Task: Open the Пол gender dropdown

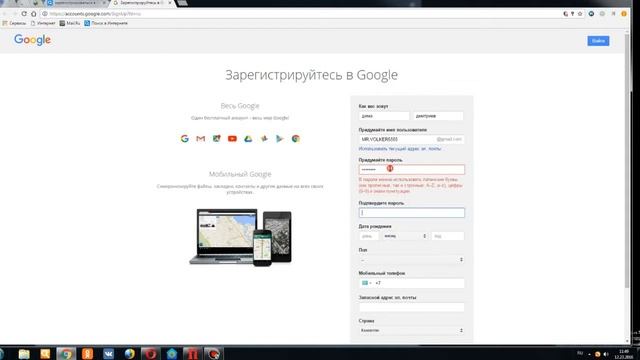Action: [x=411, y=260]
